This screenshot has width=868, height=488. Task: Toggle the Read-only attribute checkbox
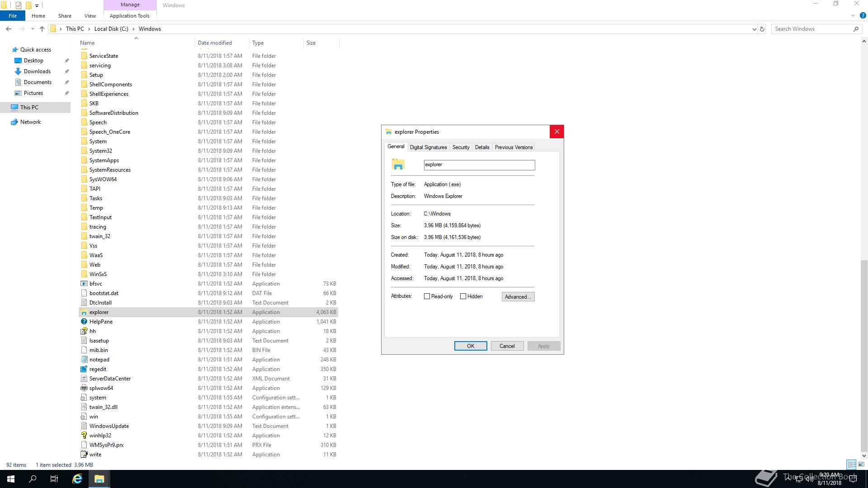pyautogui.click(x=427, y=296)
